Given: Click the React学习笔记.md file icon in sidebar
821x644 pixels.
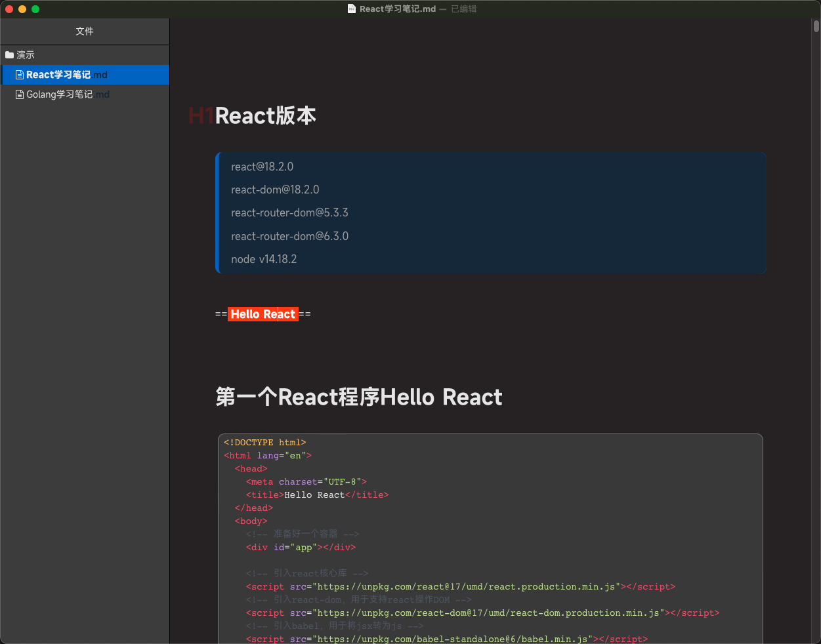Looking at the screenshot, I should point(20,75).
